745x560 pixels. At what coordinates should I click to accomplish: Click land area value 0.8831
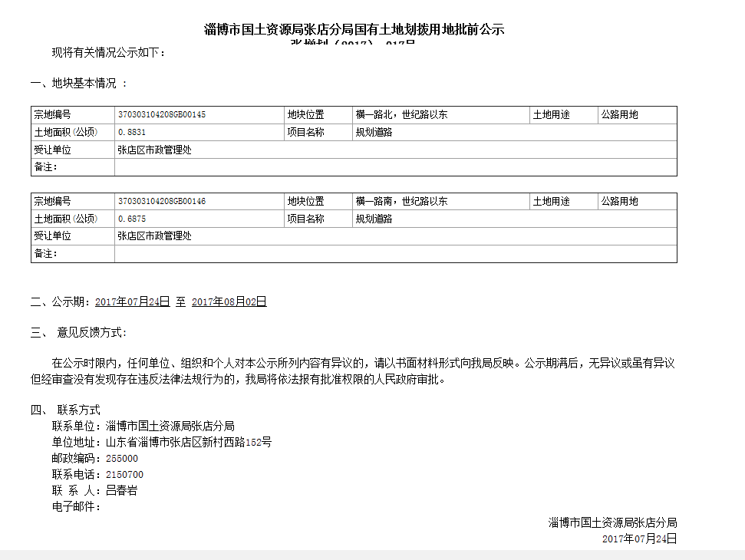(x=132, y=132)
